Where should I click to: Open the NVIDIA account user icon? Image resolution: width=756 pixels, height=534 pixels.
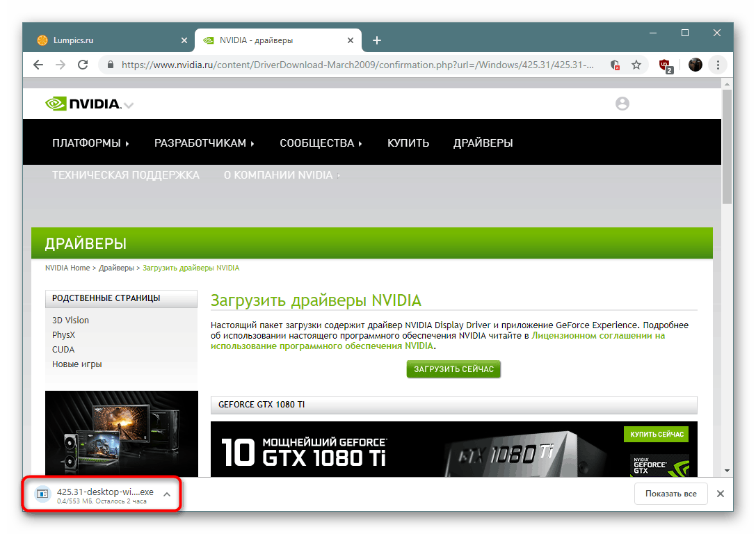pyautogui.click(x=622, y=104)
